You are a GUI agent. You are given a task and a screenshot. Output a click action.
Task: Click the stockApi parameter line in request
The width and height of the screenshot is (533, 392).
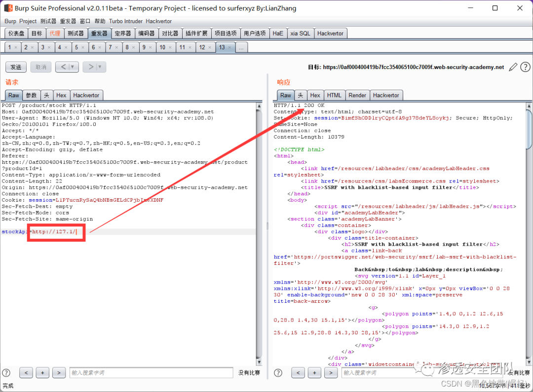(128, 232)
